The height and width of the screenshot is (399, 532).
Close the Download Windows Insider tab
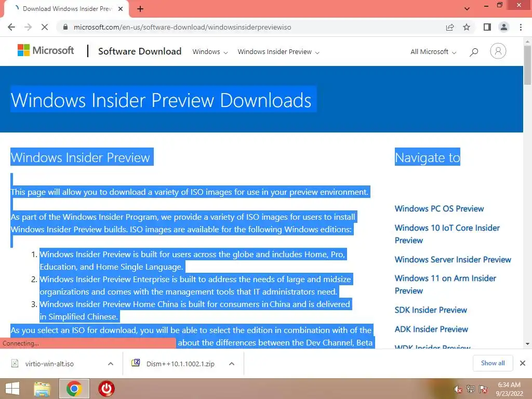[121, 9]
